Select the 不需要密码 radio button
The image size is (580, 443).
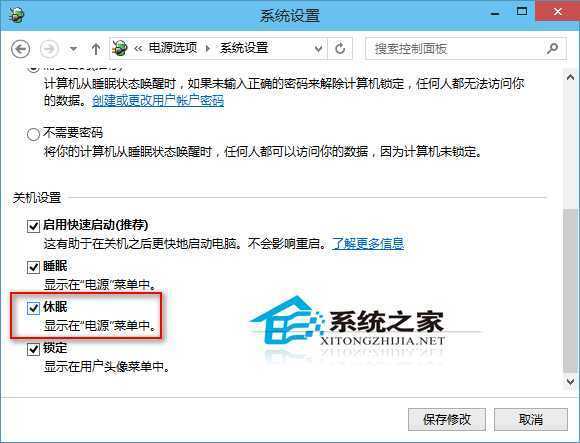pyautogui.click(x=33, y=134)
